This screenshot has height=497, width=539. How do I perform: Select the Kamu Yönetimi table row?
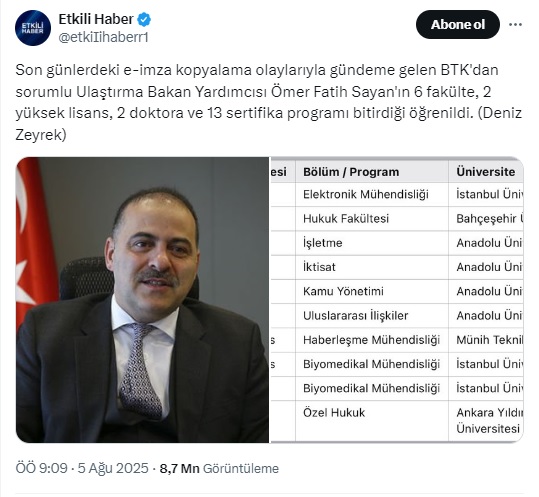tap(397, 291)
